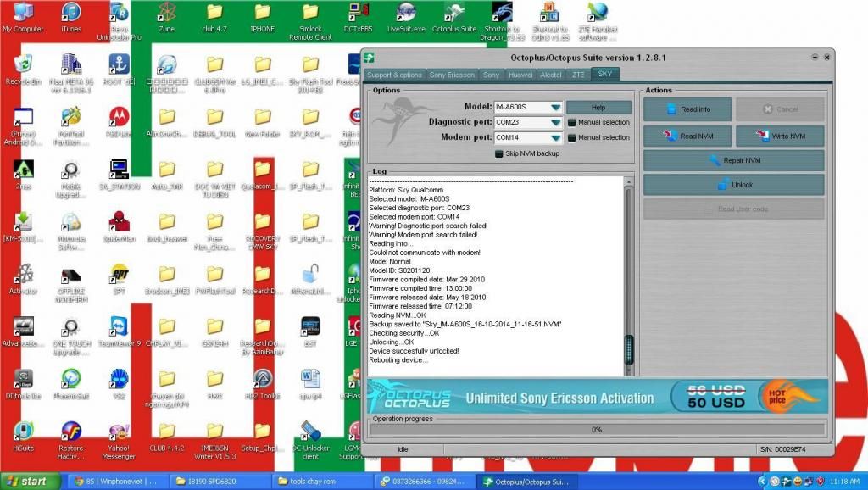Open the SpiderMan desktop shortcut

[x=119, y=227]
